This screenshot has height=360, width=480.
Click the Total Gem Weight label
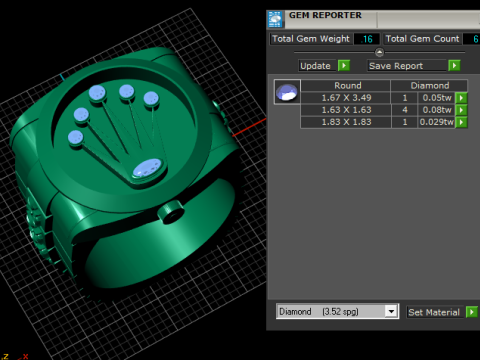311,39
